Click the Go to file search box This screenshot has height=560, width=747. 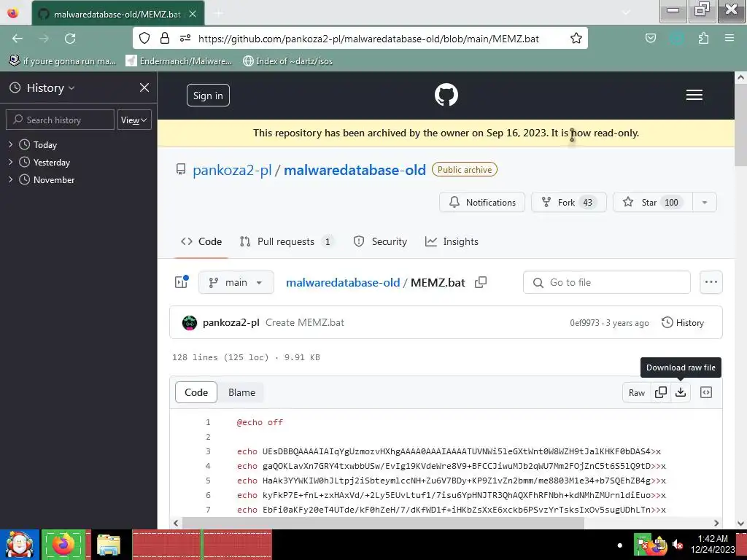point(606,282)
